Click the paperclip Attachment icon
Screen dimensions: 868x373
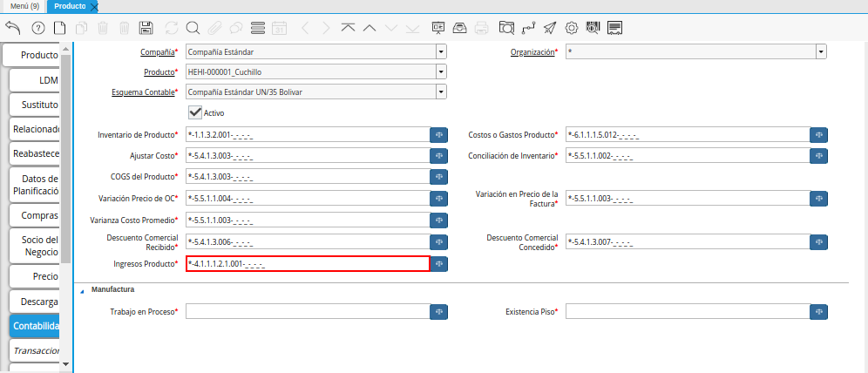pyautogui.click(x=214, y=28)
